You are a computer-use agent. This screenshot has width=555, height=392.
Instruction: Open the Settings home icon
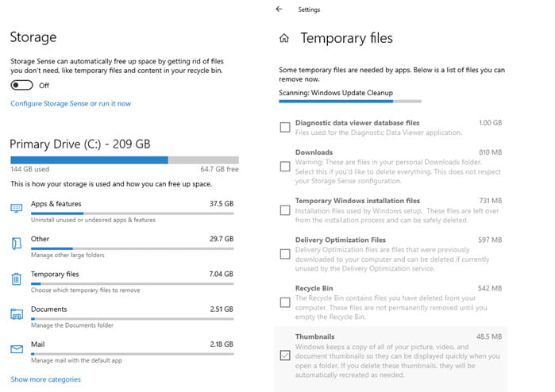coord(284,38)
